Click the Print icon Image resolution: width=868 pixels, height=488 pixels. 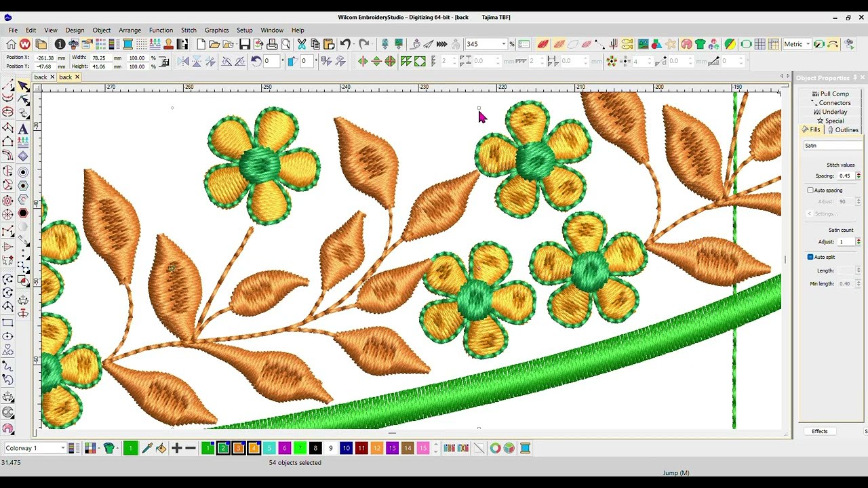272,44
